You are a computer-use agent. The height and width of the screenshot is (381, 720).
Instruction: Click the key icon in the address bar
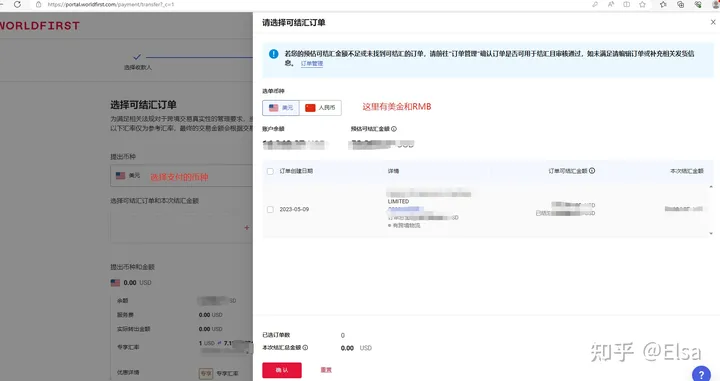[595, 4]
